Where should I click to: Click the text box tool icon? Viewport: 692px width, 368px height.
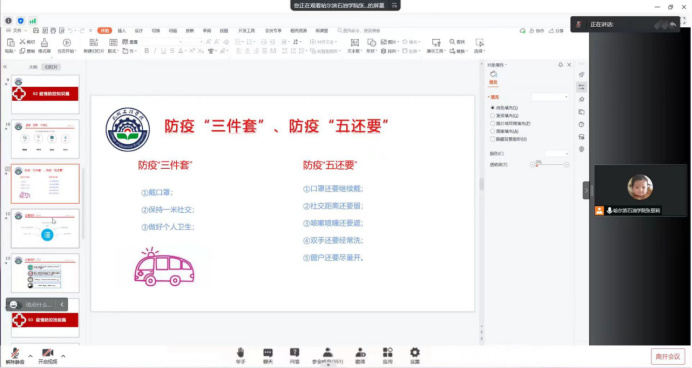pos(354,43)
